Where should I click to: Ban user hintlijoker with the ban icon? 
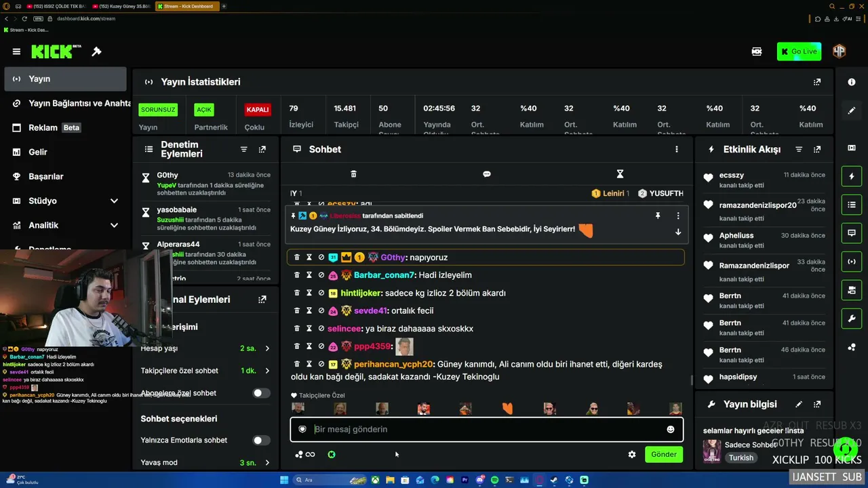click(x=321, y=293)
